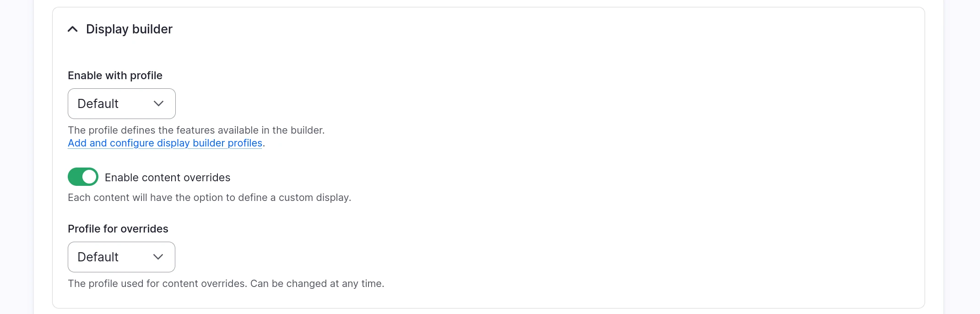This screenshot has width=980, height=314.
Task: Click Default value in Enable with profile select
Action: [x=98, y=104]
